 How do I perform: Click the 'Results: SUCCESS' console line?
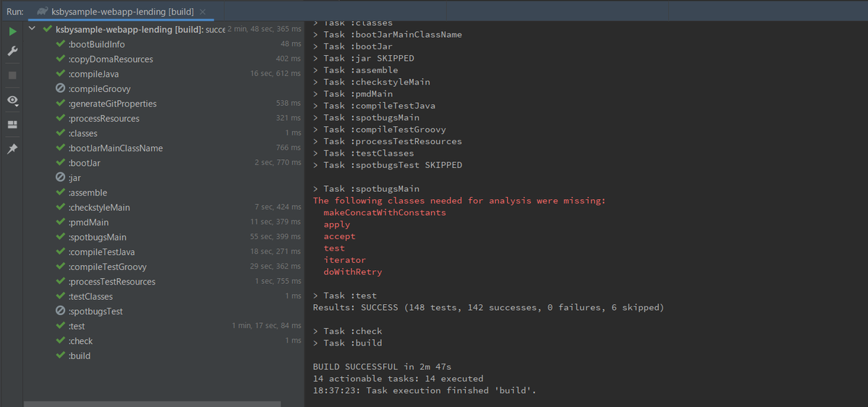pyautogui.click(x=488, y=307)
